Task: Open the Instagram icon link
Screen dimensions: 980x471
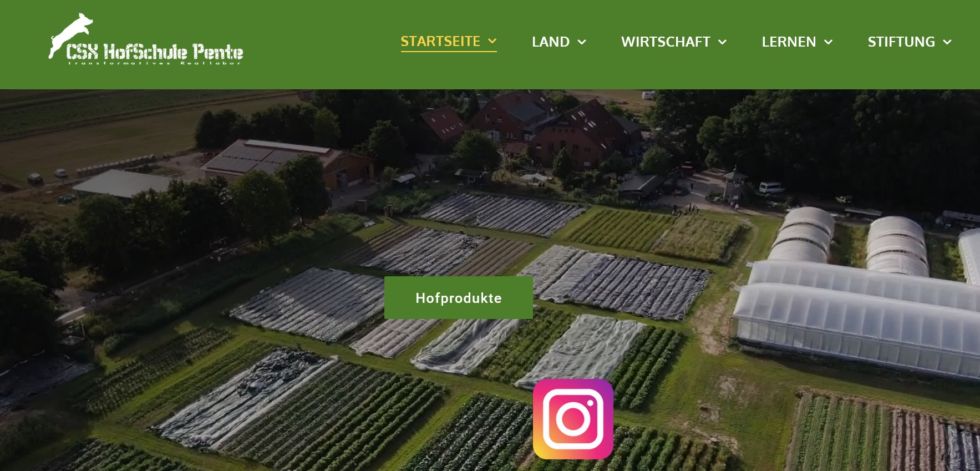Action: [573, 419]
